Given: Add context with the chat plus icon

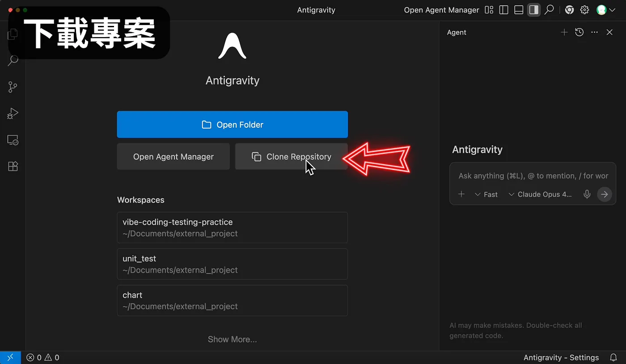Looking at the screenshot, I should [461, 194].
